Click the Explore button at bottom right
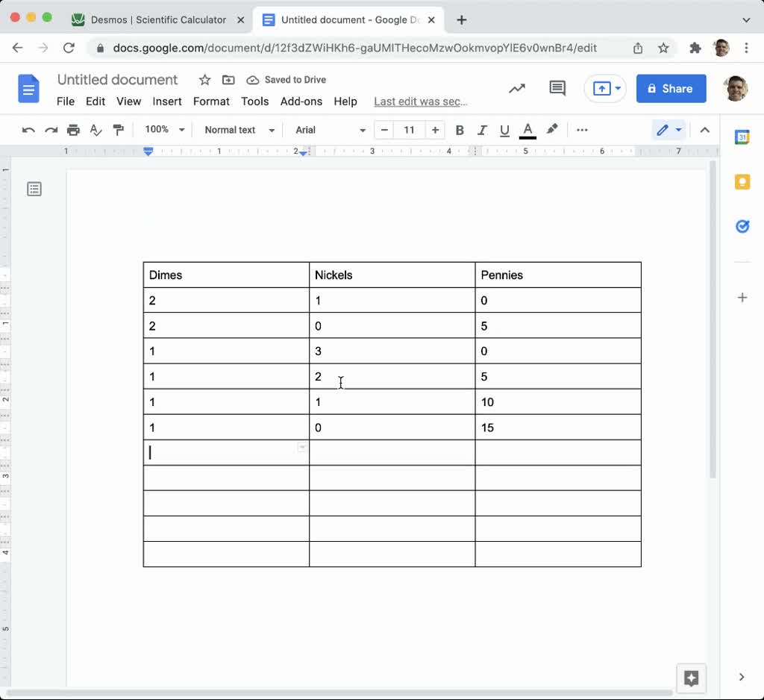764x700 pixels. coord(691,678)
